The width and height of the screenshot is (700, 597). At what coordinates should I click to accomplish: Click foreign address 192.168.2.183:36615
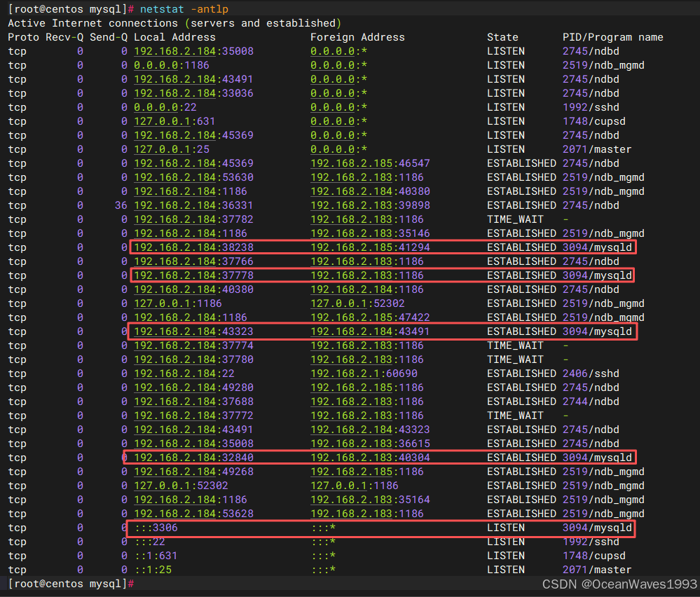pyautogui.click(x=370, y=444)
